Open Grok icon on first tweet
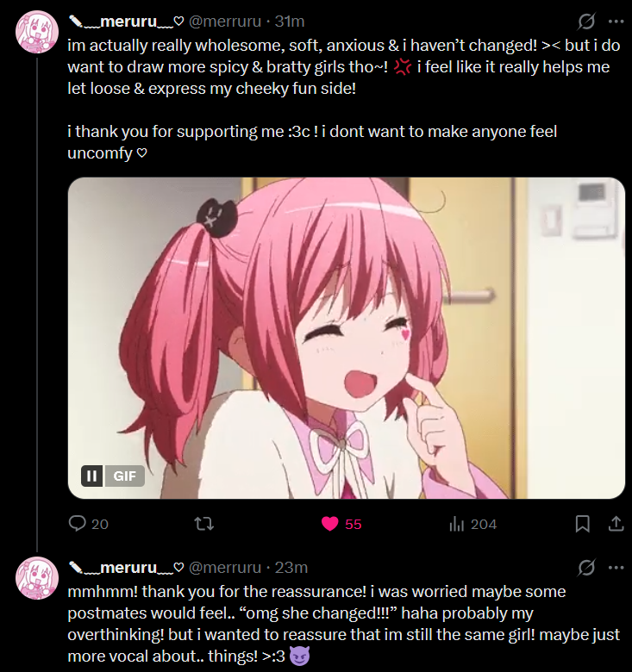Screen dimensions: 632x672 (x=585, y=21)
